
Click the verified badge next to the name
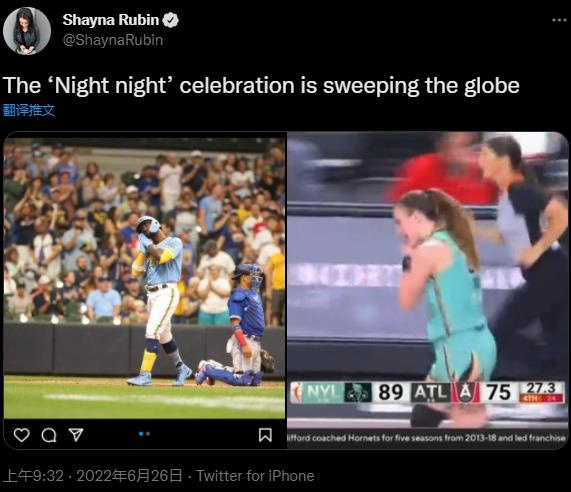(x=170, y=20)
